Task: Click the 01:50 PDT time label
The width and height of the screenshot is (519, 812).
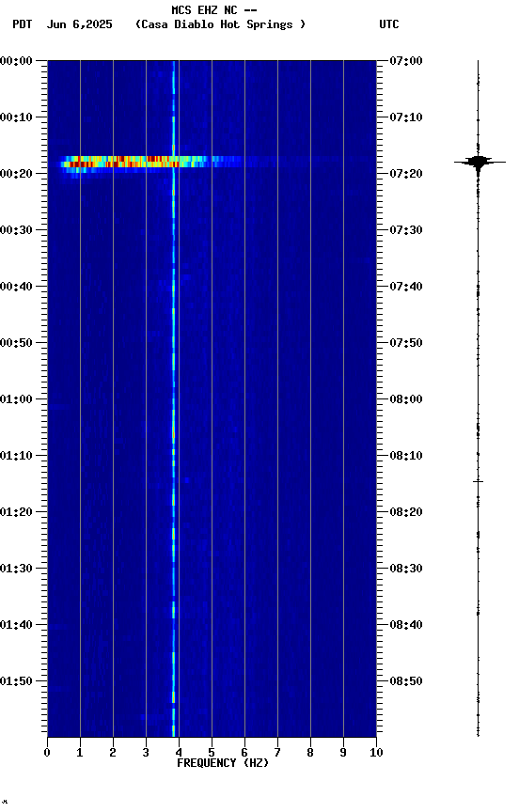Action: click(x=16, y=681)
